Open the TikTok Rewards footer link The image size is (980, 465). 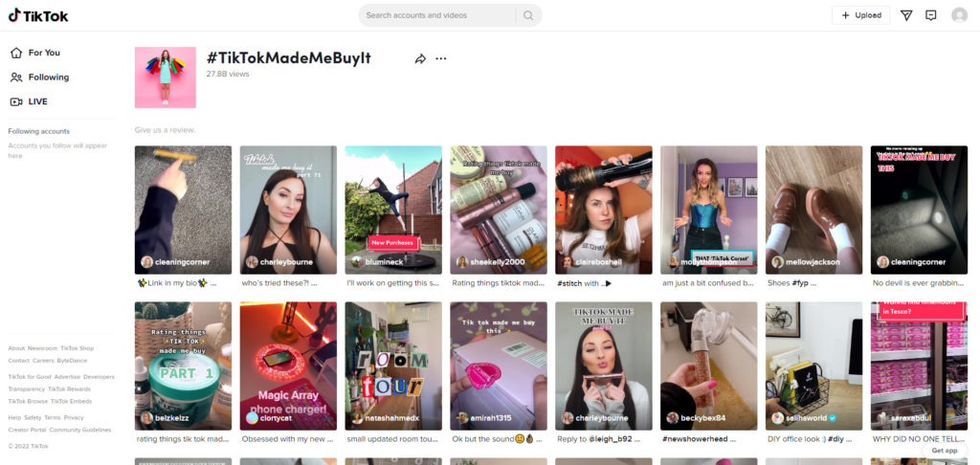point(69,388)
